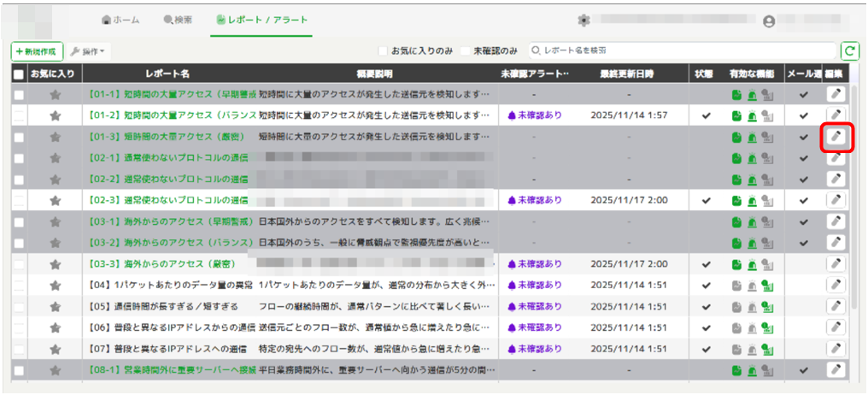Open report link 【01-2】短時間の大量アクセス（バランス
This screenshot has width=868, height=395.
click(173, 115)
